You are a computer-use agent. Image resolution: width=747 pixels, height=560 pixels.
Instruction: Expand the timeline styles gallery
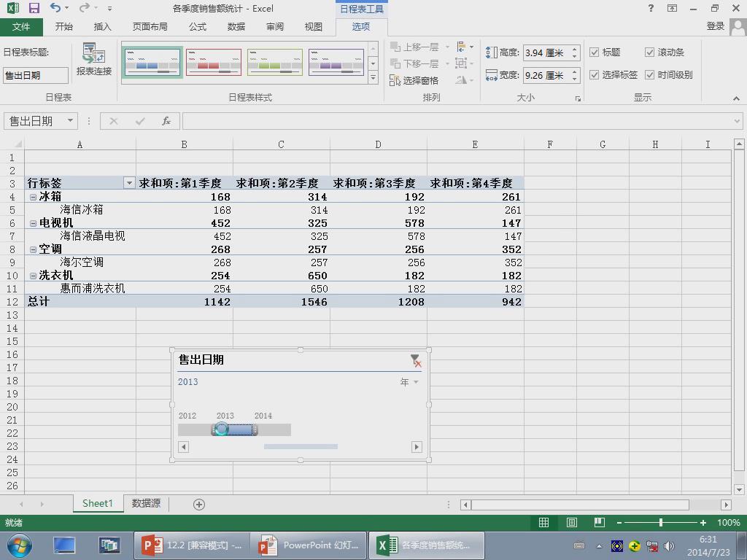coord(373,77)
